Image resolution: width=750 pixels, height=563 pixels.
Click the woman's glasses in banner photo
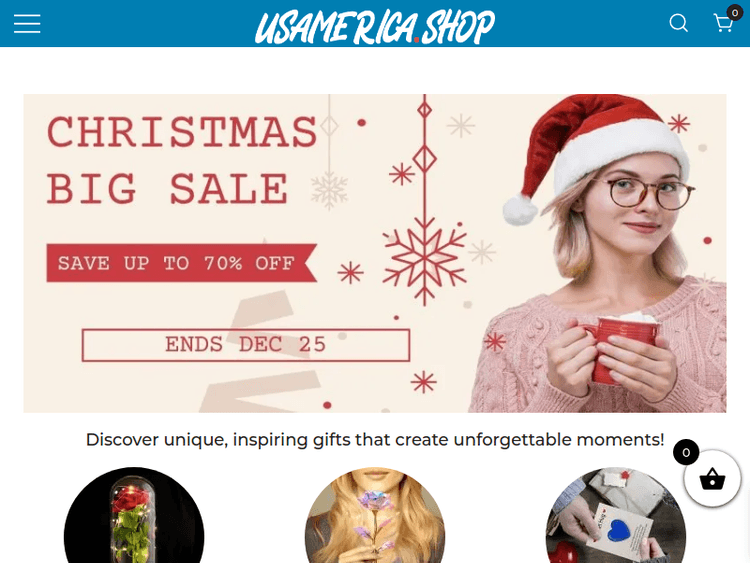click(x=650, y=194)
